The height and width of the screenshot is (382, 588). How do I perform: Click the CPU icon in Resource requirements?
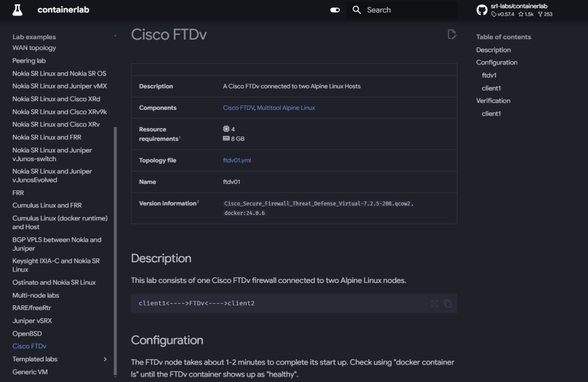pyautogui.click(x=226, y=128)
